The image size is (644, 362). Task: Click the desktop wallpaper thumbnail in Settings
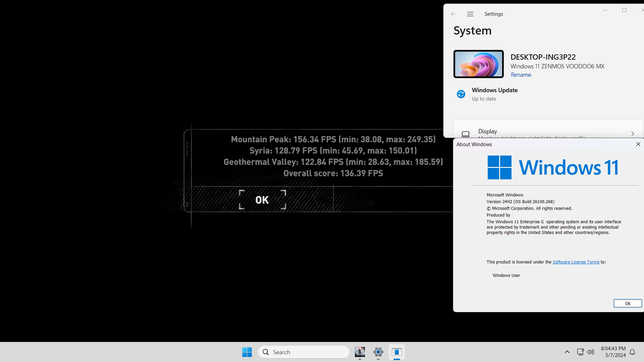tap(478, 64)
